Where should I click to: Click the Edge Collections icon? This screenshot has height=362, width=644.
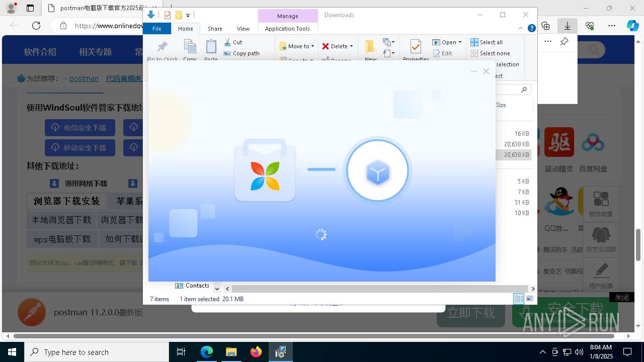(545, 25)
